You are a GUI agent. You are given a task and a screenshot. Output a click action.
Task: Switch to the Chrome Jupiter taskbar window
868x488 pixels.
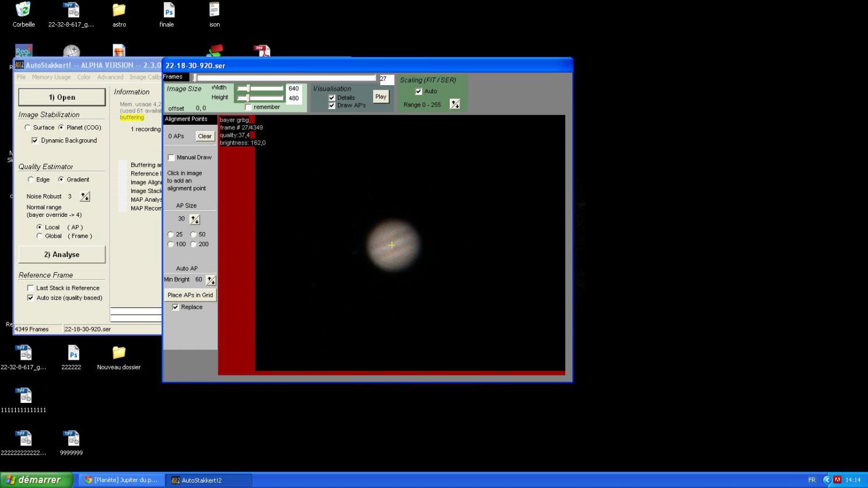pos(121,480)
